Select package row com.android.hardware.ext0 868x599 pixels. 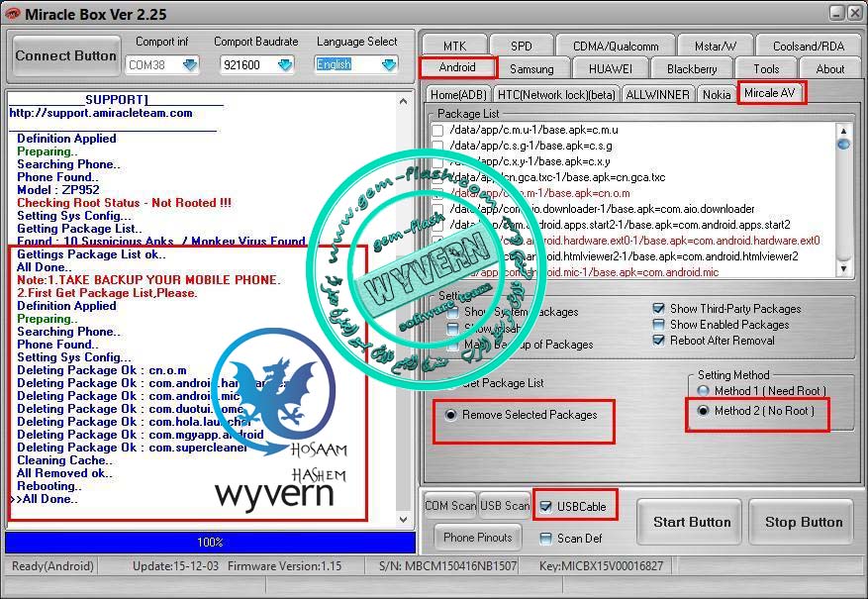[634, 241]
